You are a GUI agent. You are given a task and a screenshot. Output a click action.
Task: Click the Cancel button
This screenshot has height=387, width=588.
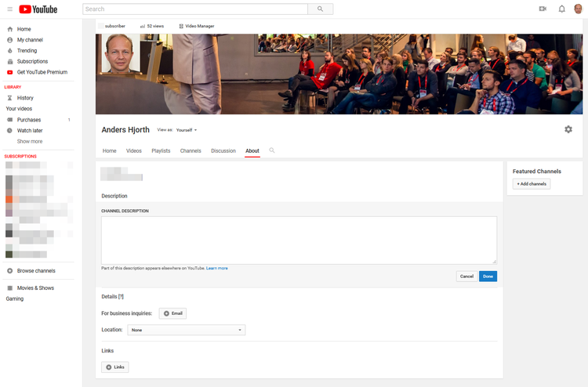[x=467, y=277]
